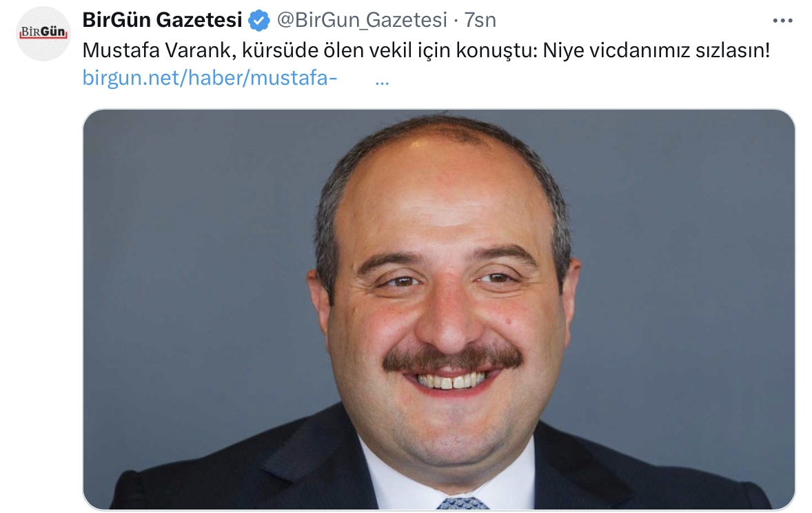
Task: Open the tweet's three-dot more options menu
Action: point(782,21)
